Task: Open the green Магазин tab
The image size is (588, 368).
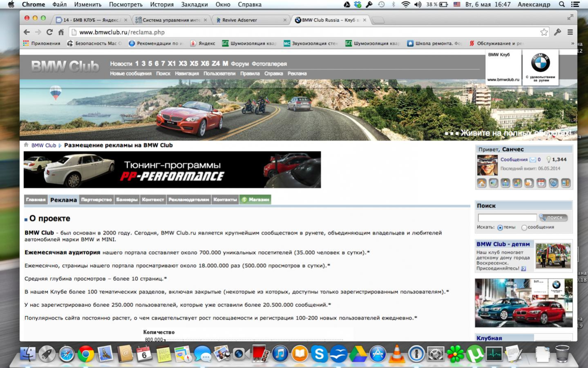Action: (x=255, y=200)
